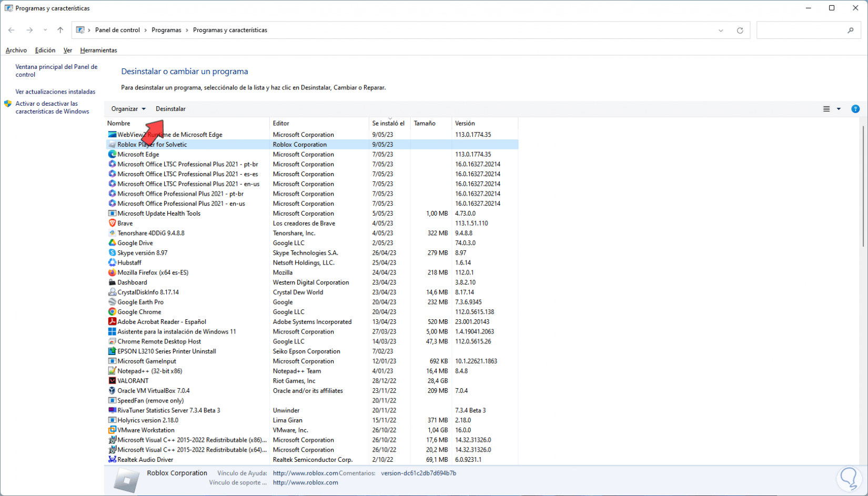868x496 pixels.
Task: Select Microsoft GameInput entry
Action: tap(312, 361)
